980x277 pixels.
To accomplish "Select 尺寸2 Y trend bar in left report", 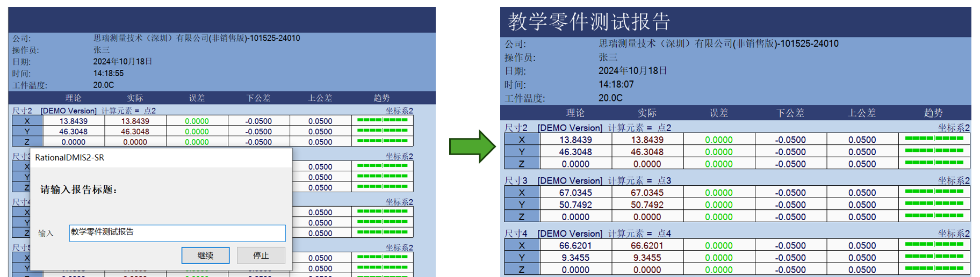I will [382, 131].
